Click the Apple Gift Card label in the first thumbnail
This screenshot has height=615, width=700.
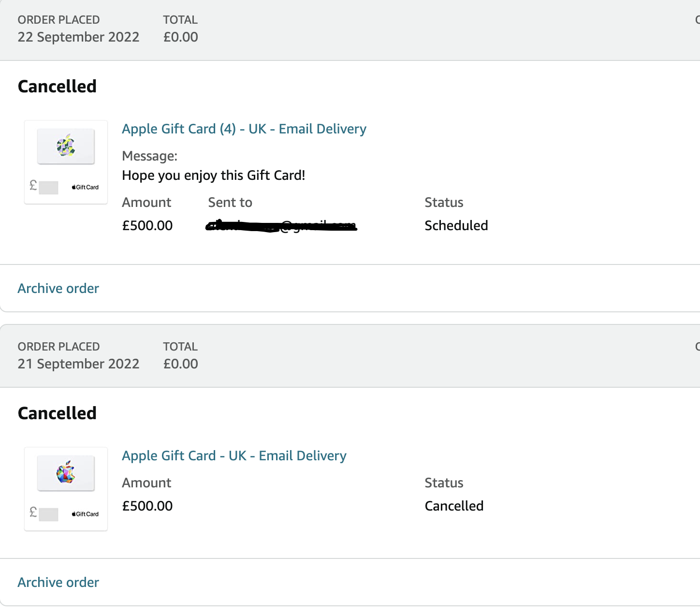pos(85,187)
